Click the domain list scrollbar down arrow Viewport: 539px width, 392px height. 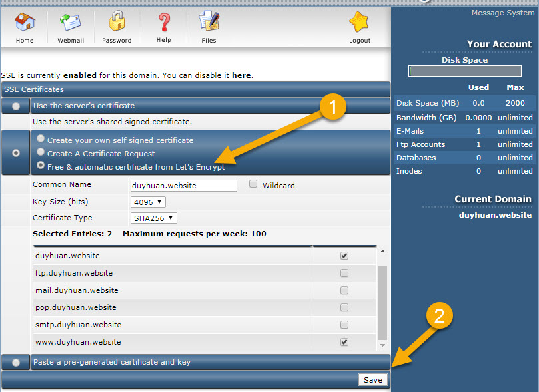coord(382,345)
